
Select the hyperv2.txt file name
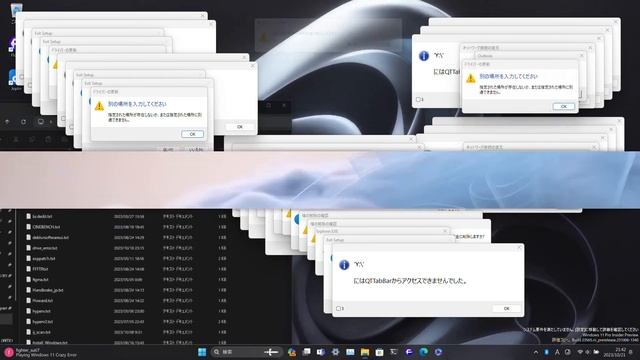43,322
